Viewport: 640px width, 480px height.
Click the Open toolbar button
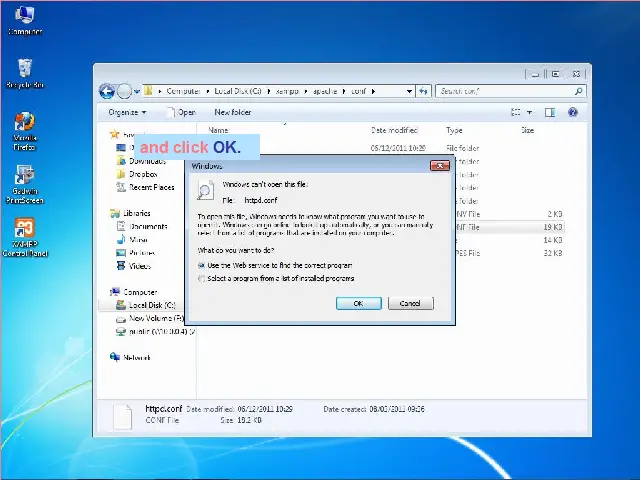coord(182,112)
